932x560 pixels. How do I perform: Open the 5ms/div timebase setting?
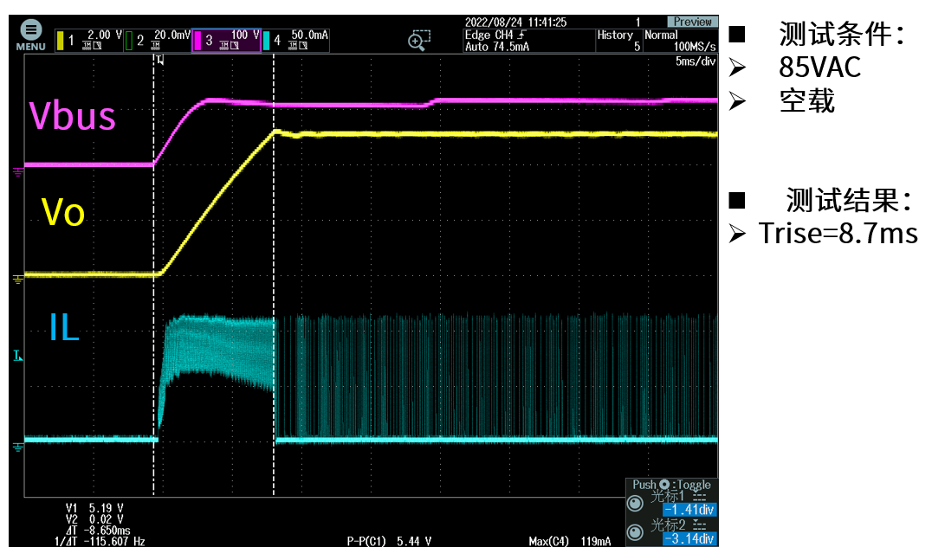pos(696,62)
